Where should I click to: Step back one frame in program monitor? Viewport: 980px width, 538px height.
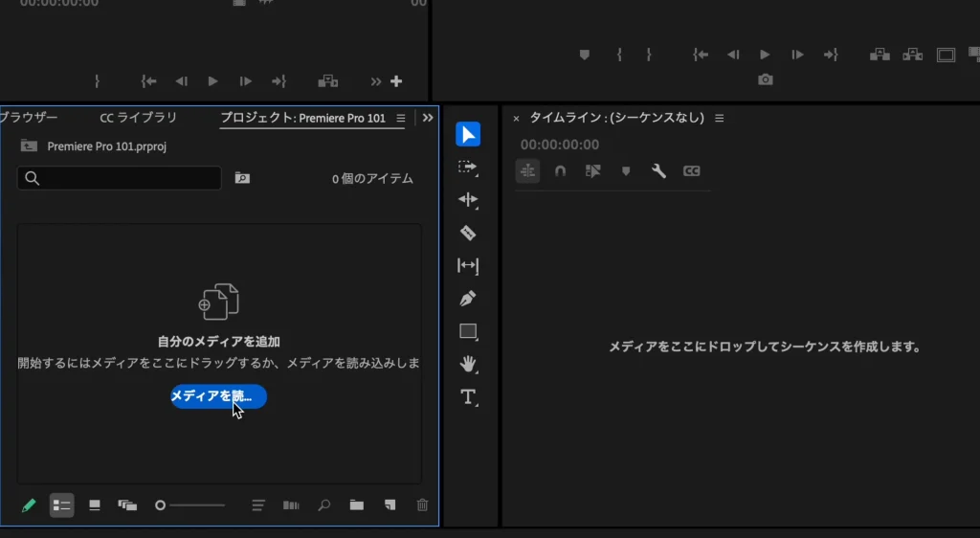coord(733,55)
